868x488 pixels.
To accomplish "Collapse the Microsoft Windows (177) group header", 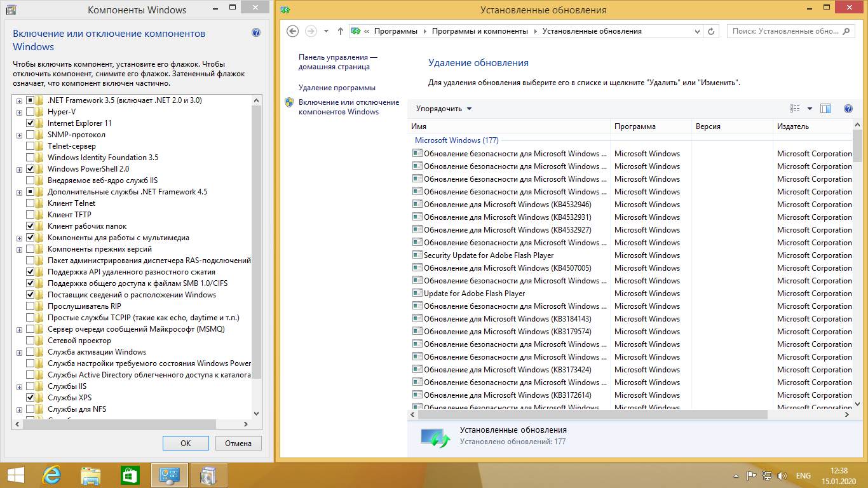I will [x=456, y=140].
